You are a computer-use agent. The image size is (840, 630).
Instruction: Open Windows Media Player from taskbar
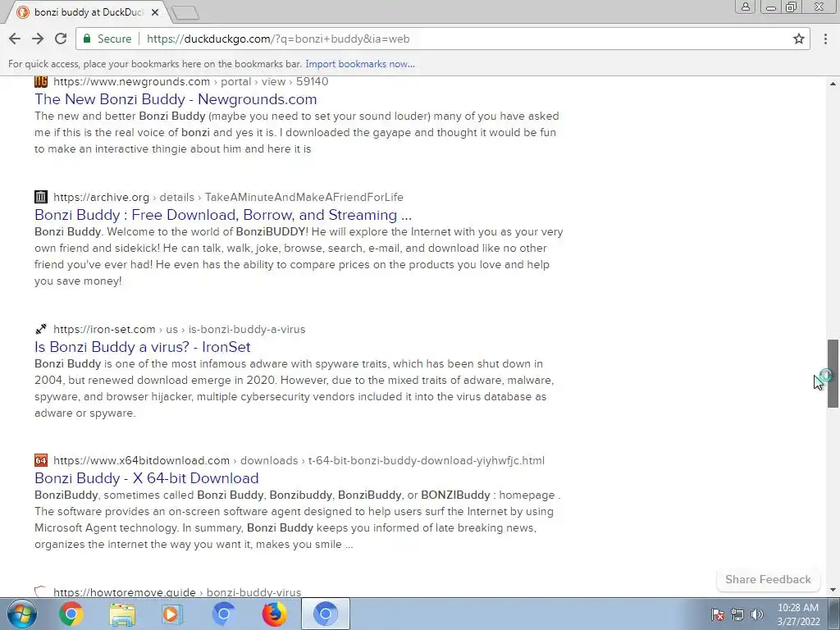(172, 614)
